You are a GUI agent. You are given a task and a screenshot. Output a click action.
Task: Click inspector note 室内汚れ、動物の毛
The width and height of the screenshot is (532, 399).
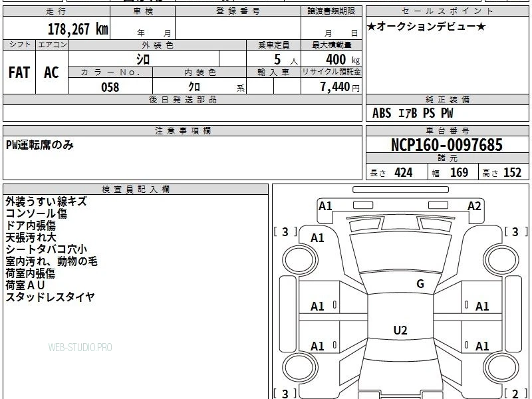[x=52, y=261]
